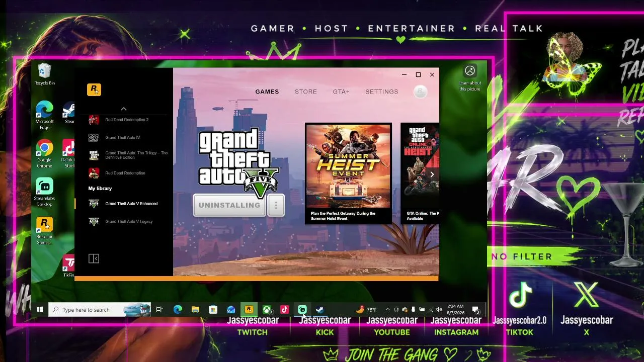644x362 pixels.
Task: Click the GTA Trilogy game icon in the sidebar
Action: pyautogui.click(x=94, y=155)
